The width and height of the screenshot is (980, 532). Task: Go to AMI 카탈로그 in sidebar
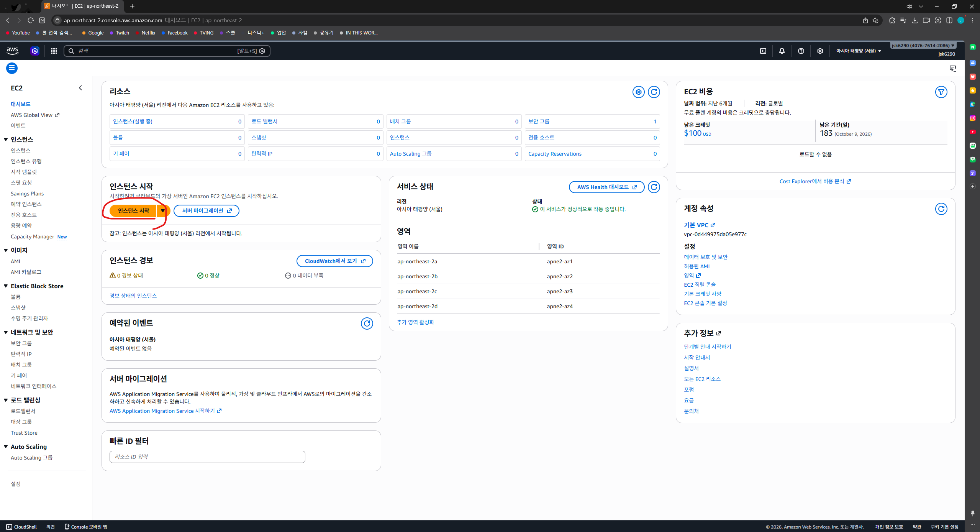click(x=26, y=272)
